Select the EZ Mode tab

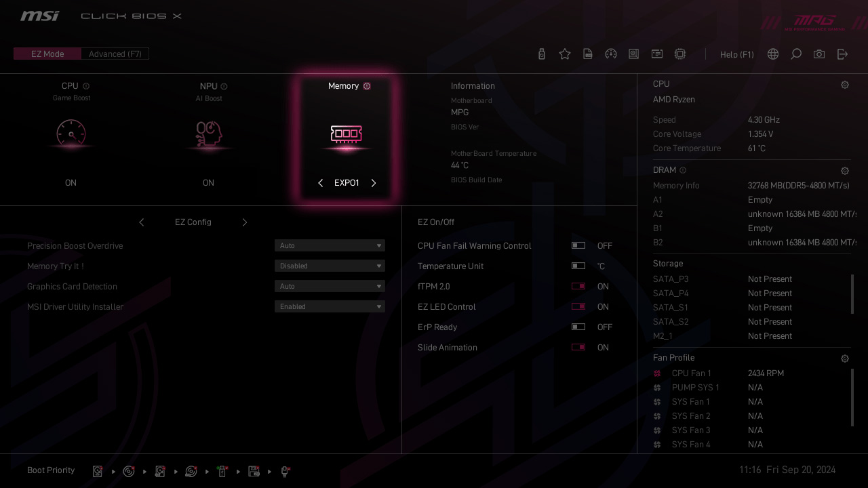[47, 54]
